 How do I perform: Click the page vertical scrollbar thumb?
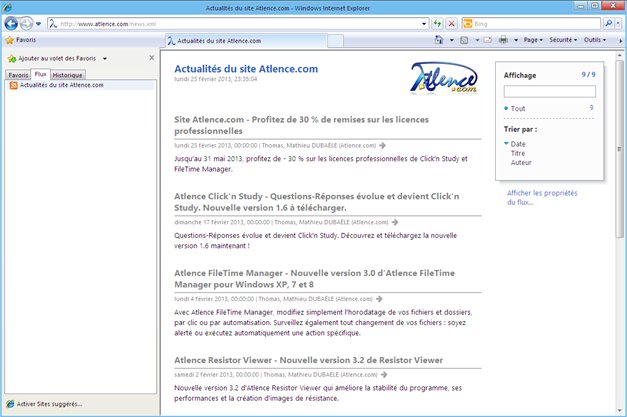(619, 149)
